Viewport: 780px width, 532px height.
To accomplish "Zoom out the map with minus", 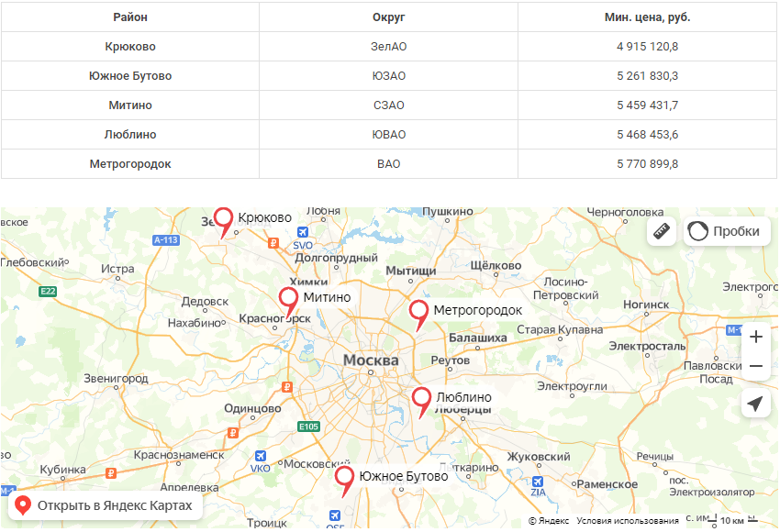I will [x=755, y=366].
